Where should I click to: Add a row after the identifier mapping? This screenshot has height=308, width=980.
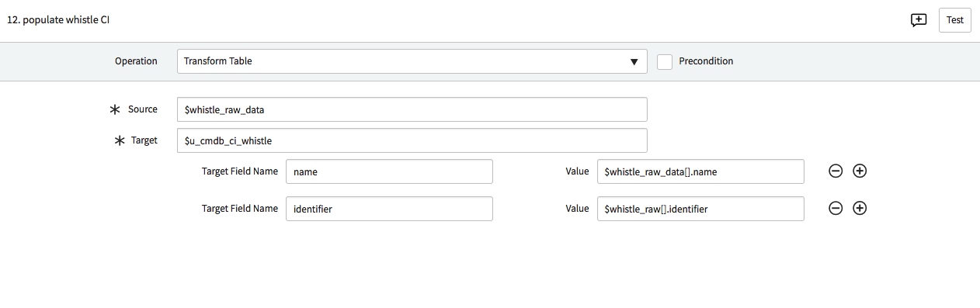[860, 208]
